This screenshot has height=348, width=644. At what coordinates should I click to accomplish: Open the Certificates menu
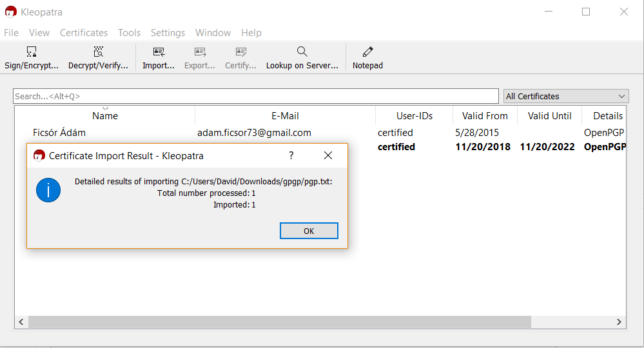pyautogui.click(x=84, y=33)
